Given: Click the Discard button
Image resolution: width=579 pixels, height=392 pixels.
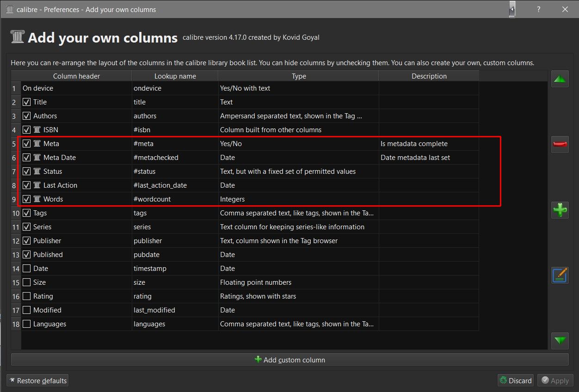Looking at the screenshot, I should [515, 381].
